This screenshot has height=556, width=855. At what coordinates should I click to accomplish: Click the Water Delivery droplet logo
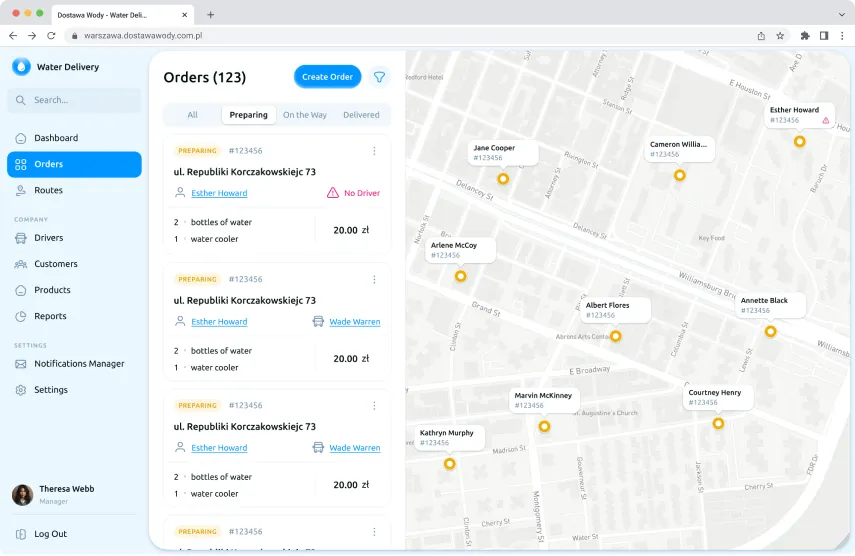pyautogui.click(x=21, y=67)
